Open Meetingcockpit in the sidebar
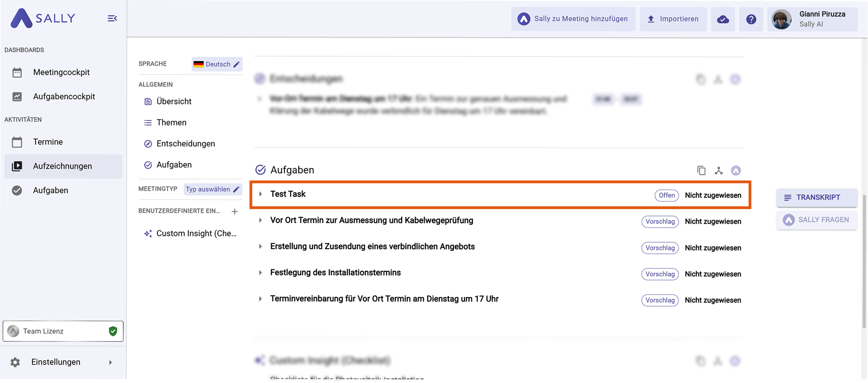Viewport: 868px width, 383px height. [x=61, y=72]
